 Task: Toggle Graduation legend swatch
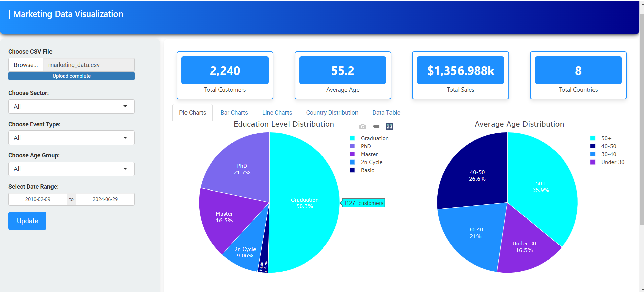pos(352,138)
